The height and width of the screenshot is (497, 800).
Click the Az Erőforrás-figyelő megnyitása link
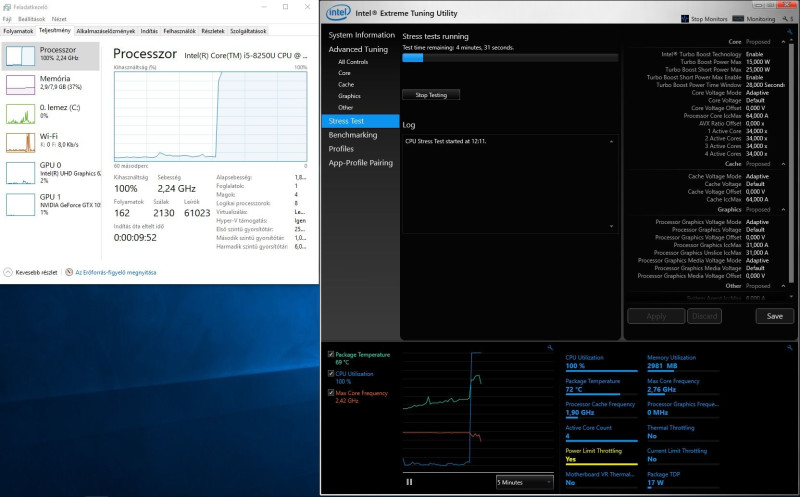(x=116, y=272)
